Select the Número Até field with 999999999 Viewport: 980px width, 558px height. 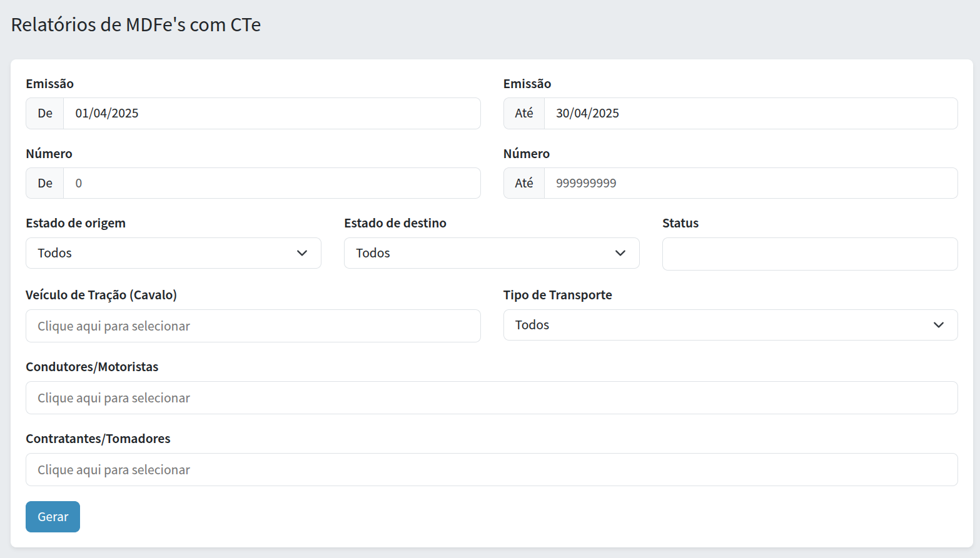(x=750, y=183)
